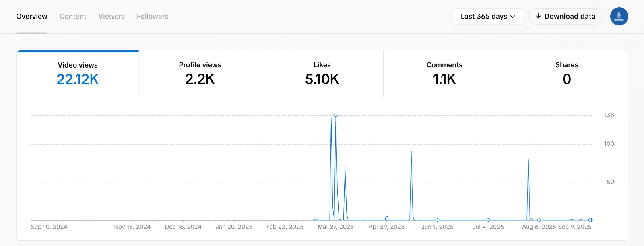Screen dimensions: 644x246
Task: Select the Jun 1, 2025 chart marker
Action: (438, 220)
